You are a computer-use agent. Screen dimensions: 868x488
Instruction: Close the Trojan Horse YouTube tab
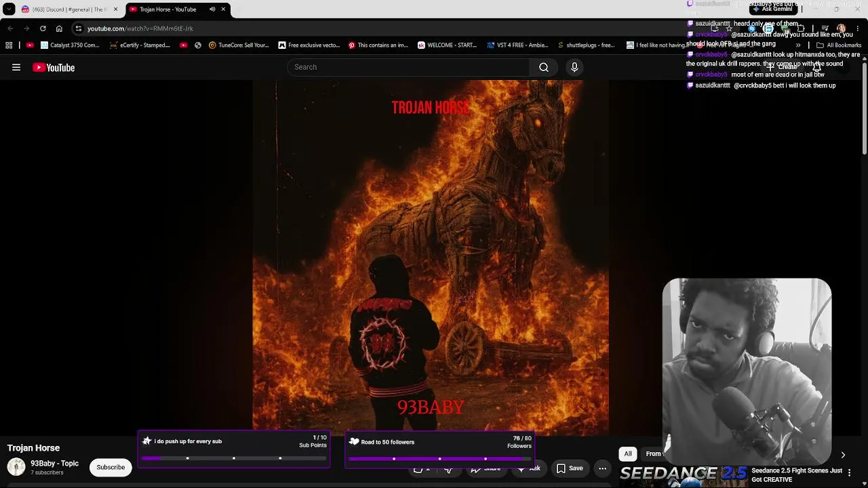click(x=223, y=9)
